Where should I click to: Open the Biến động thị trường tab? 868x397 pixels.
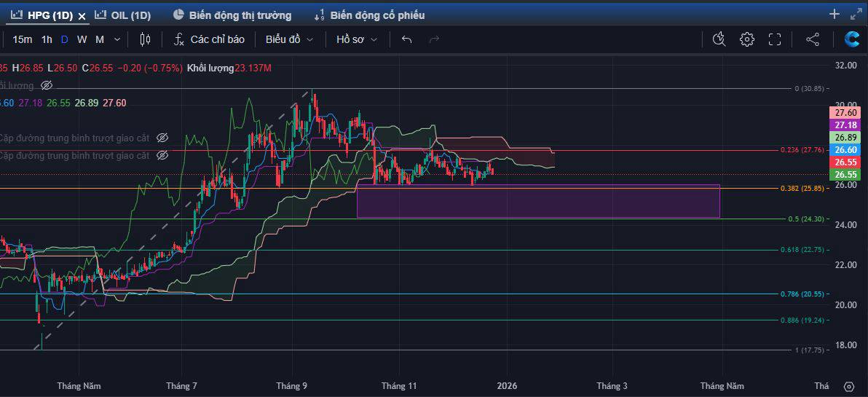[232, 15]
